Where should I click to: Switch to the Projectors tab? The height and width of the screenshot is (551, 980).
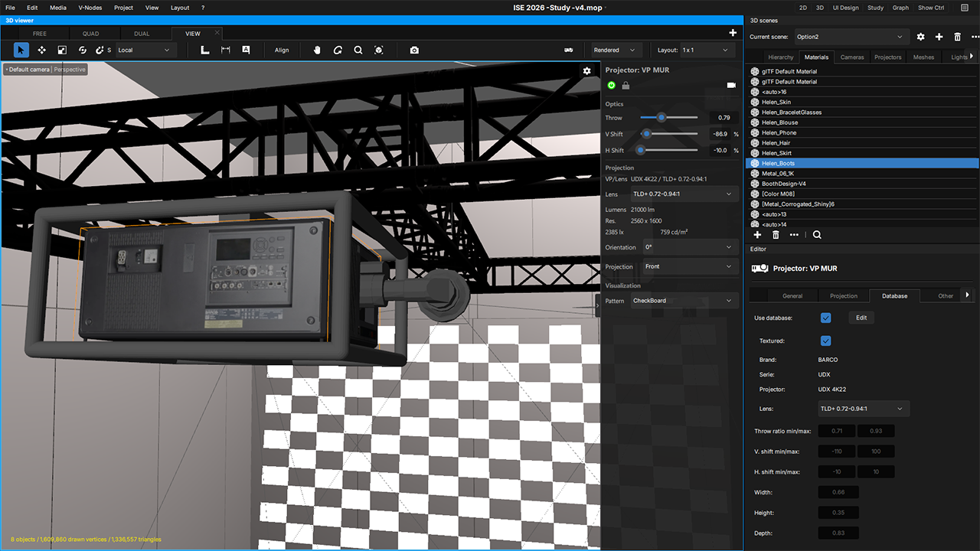click(x=888, y=57)
